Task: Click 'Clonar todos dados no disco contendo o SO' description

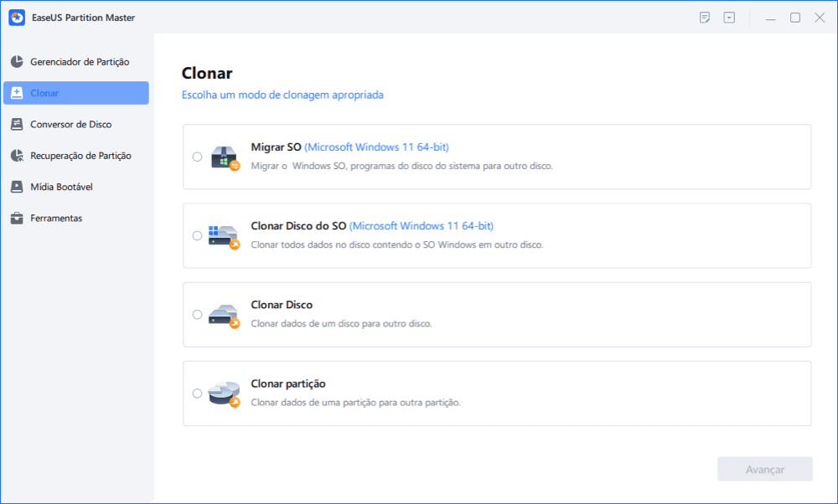Action: click(x=397, y=245)
